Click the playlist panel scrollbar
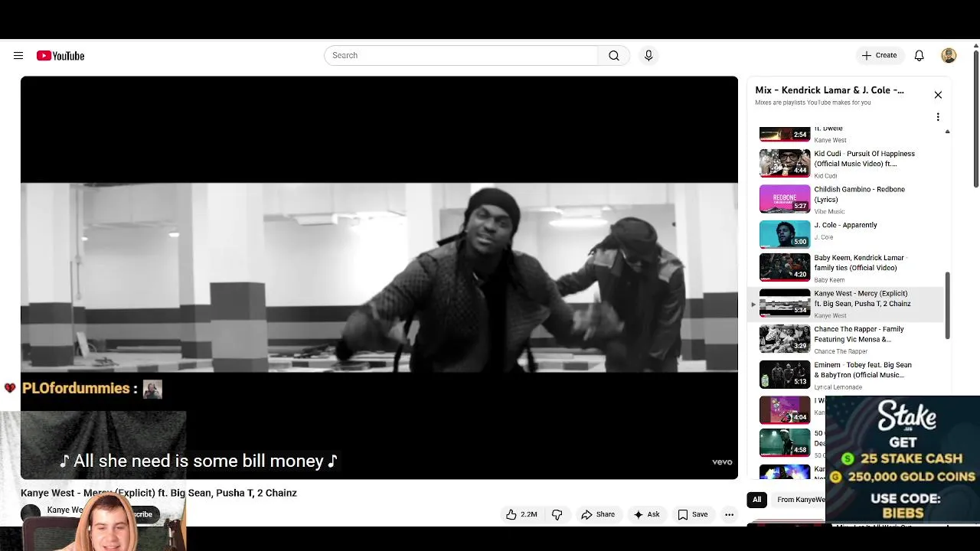The height and width of the screenshot is (551, 980). [947, 305]
